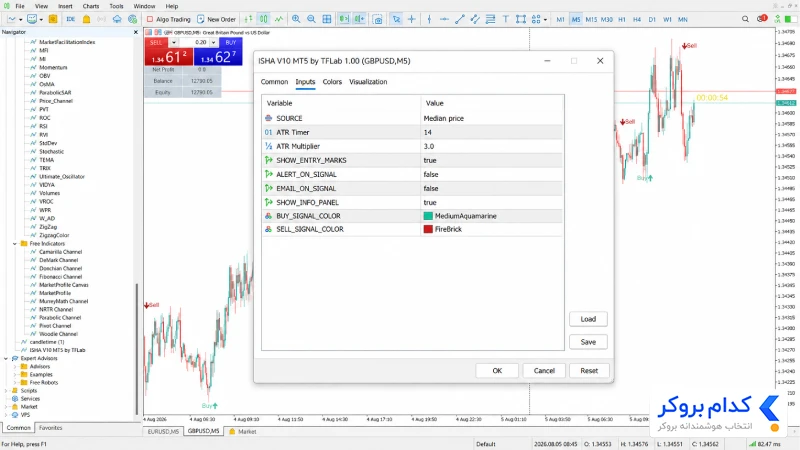This screenshot has height=450, width=800.
Task: Switch to the Colors tab in dialog
Action: click(x=332, y=82)
